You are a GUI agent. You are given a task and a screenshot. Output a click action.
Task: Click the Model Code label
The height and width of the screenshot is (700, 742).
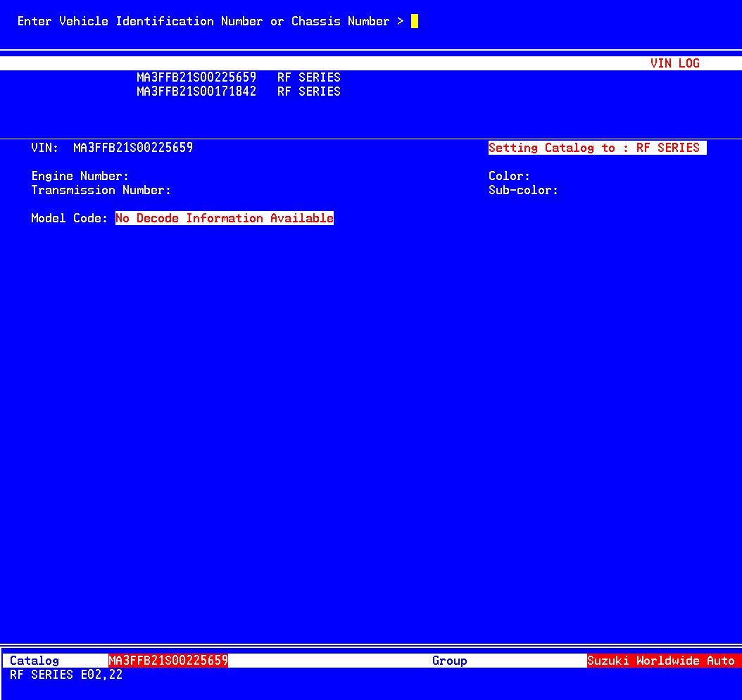coord(70,218)
